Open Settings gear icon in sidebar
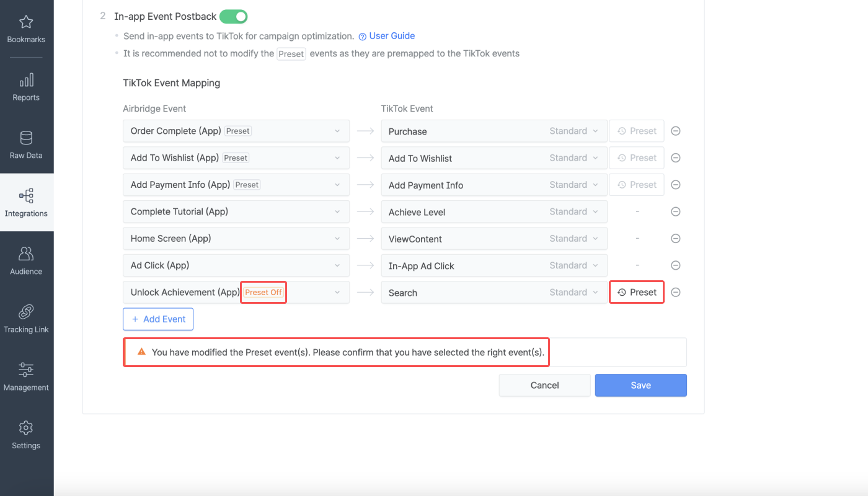Viewport: 868px width, 496px height. click(x=26, y=428)
